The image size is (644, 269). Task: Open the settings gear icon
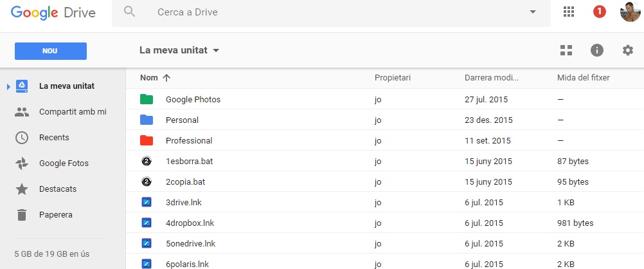627,50
